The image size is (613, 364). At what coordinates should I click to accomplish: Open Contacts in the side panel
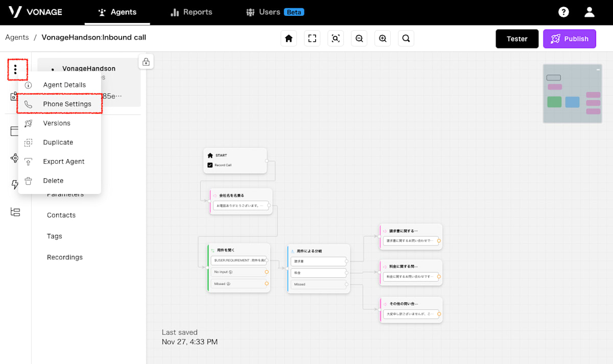(x=61, y=215)
